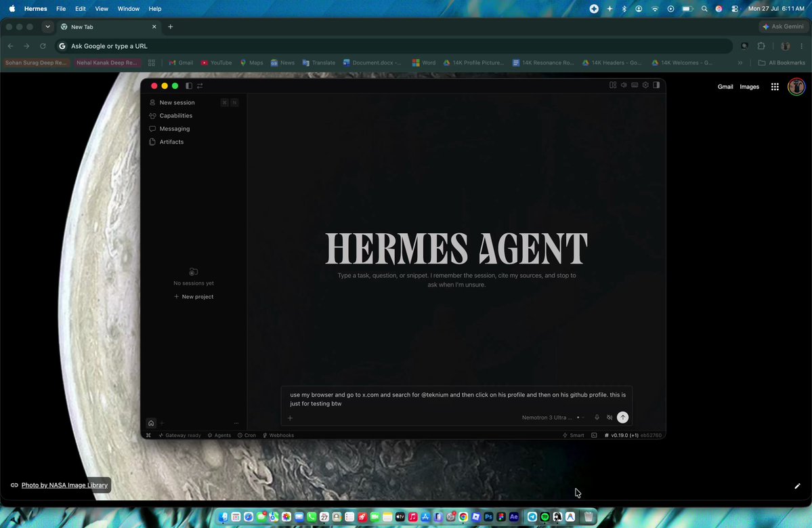This screenshot has width=812, height=528.
Task: Open a new Chrome tab with plus
Action: click(x=171, y=27)
